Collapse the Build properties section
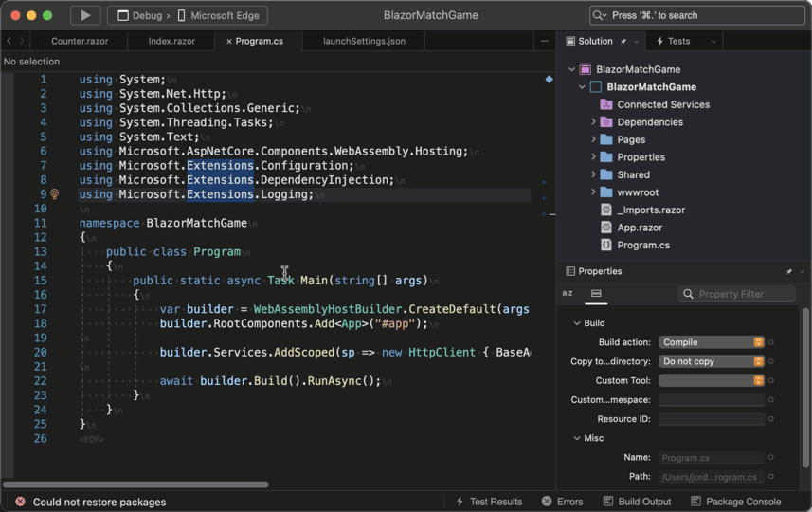This screenshot has width=812, height=512. pyautogui.click(x=577, y=323)
